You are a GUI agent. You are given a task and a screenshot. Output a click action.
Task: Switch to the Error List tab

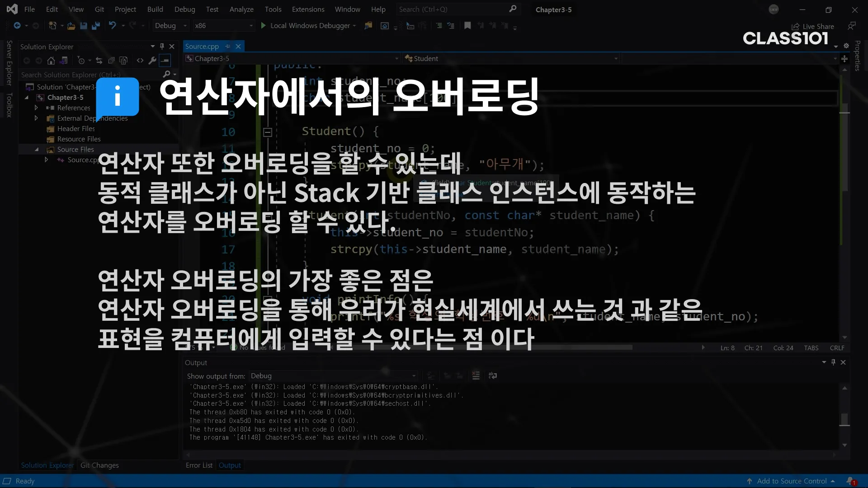(199, 465)
